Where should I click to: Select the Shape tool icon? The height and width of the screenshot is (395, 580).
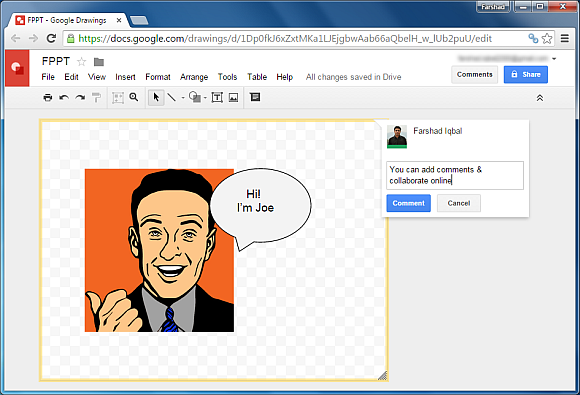click(x=195, y=97)
